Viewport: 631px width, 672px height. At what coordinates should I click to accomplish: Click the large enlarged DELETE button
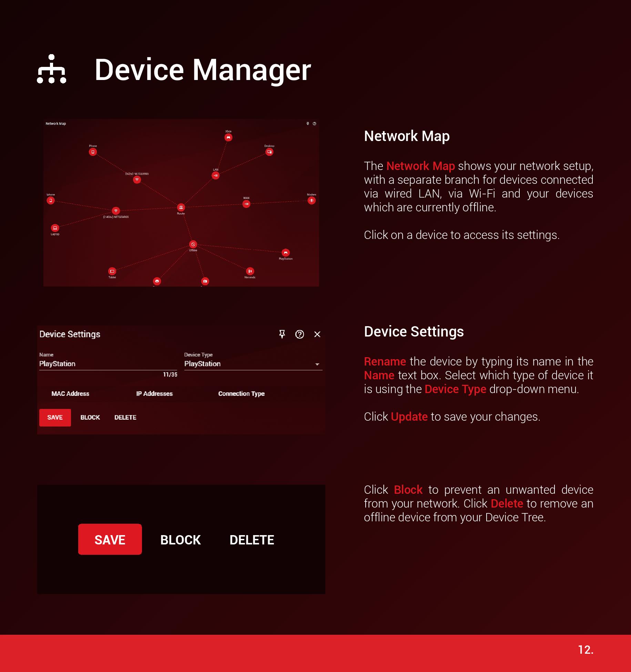(x=252, y=540)
